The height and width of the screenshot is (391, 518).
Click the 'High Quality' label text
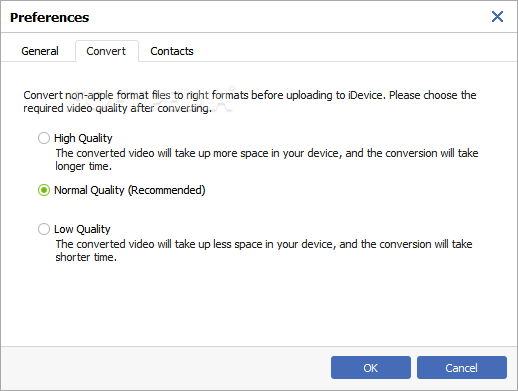coord(83,138)
